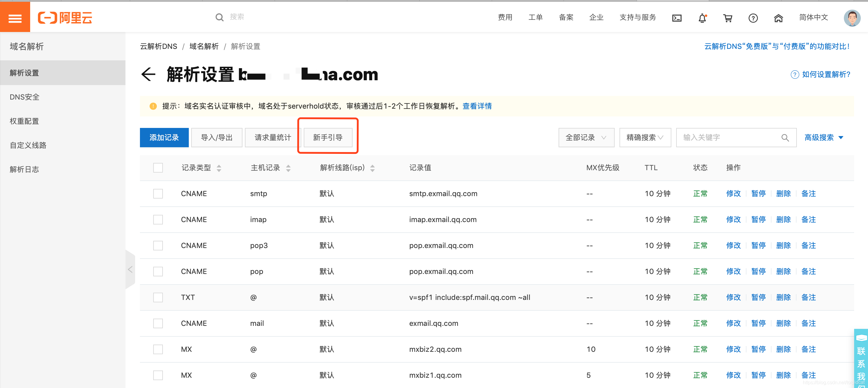868x388 pixels.
Task: Click the home icon in header
Action: pos(778,18)
